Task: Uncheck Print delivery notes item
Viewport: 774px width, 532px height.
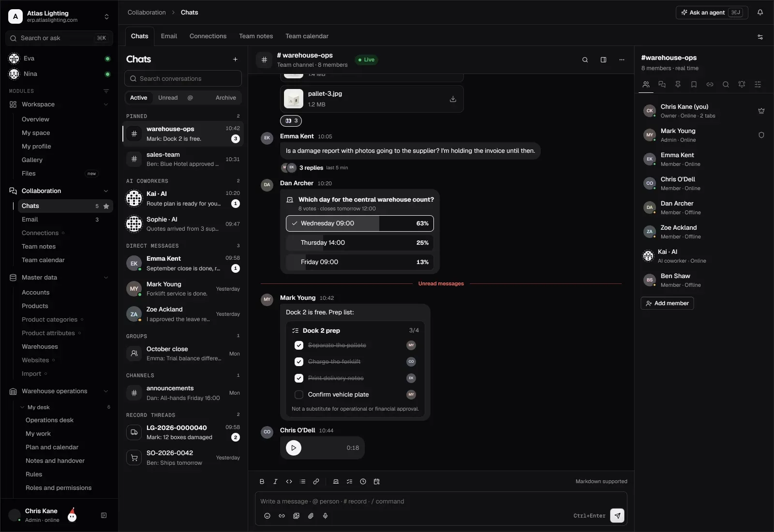Action: (299, 378)
